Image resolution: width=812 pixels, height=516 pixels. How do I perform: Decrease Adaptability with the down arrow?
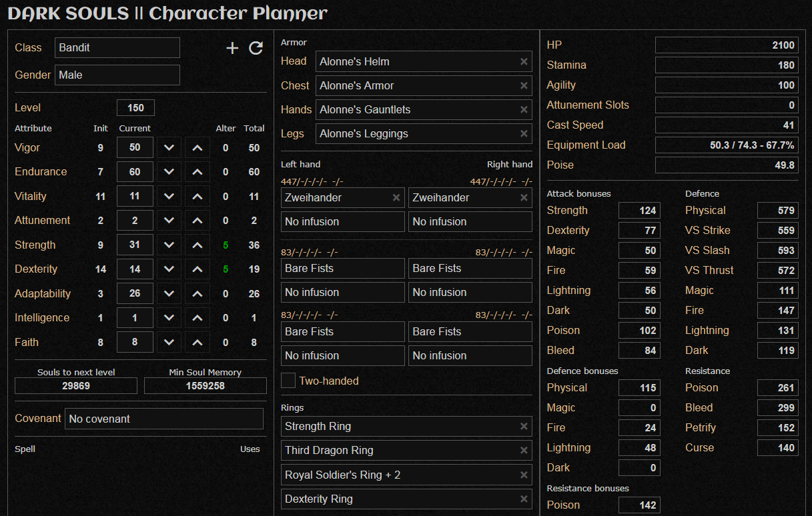(x=169, y=294)
